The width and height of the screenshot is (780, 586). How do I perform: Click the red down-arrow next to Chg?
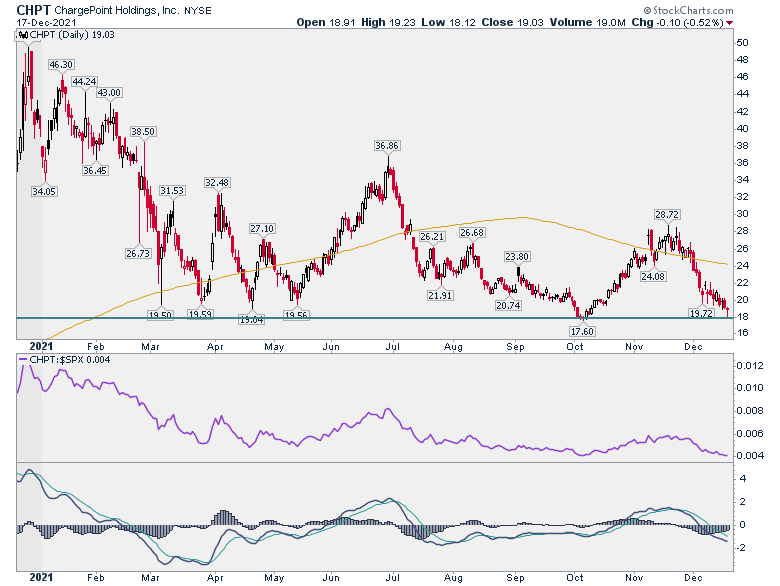click(729, 23)
